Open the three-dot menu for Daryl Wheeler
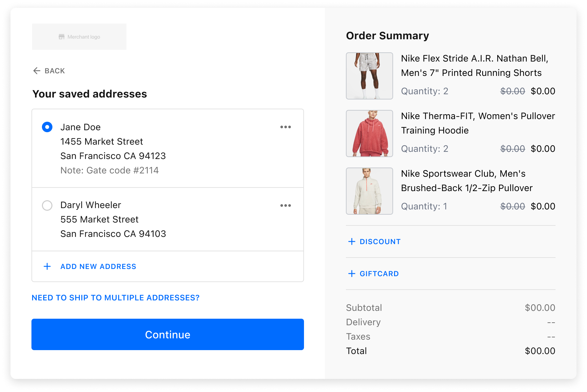 point(285,205)
